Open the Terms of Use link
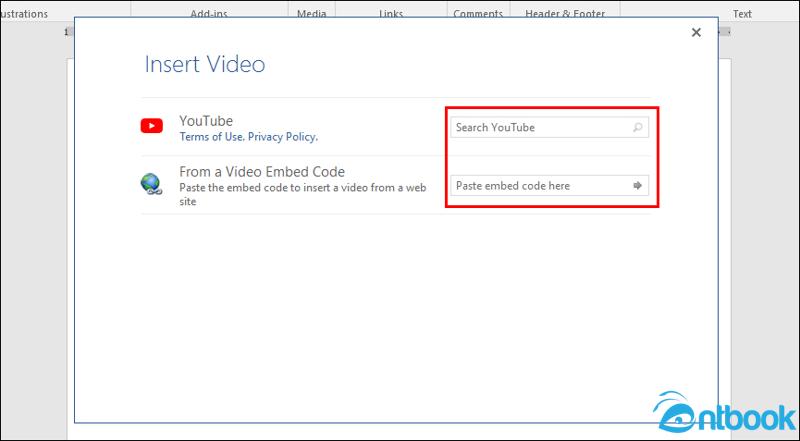 (x=211, y=137)
